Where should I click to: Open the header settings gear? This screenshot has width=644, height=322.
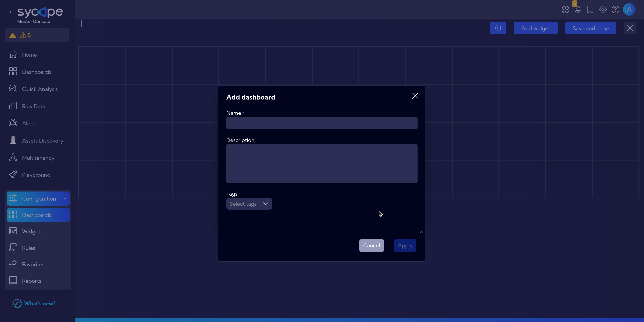[x=603, y=10]
